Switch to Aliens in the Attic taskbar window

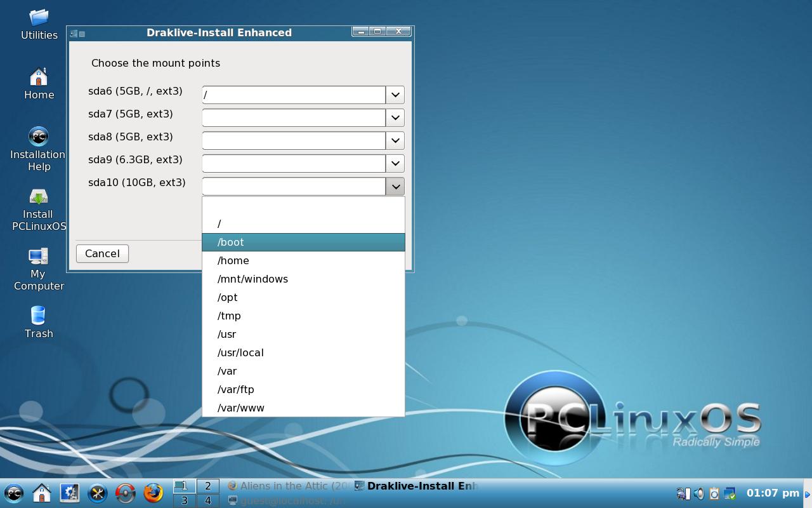click(x=289, y=486)
